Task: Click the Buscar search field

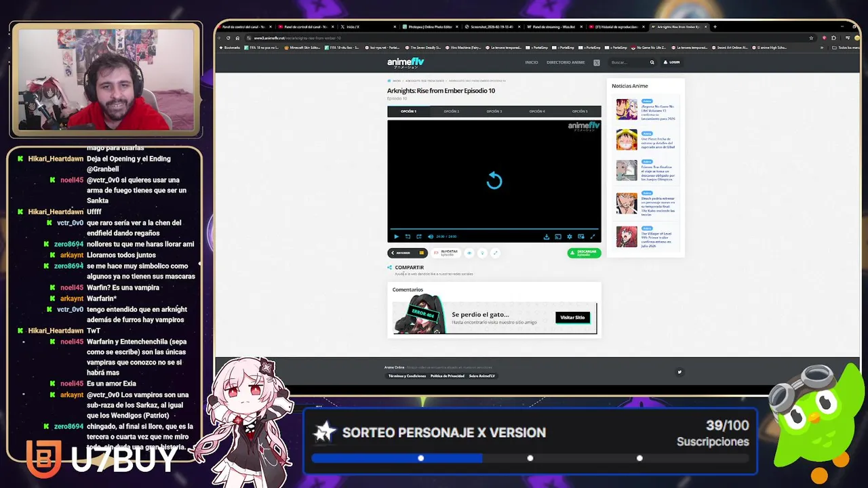Action: tap(628, 62)
